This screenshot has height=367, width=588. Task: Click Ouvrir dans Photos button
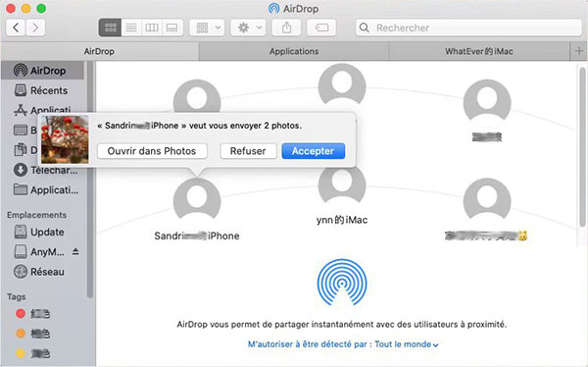click(152, 151)
